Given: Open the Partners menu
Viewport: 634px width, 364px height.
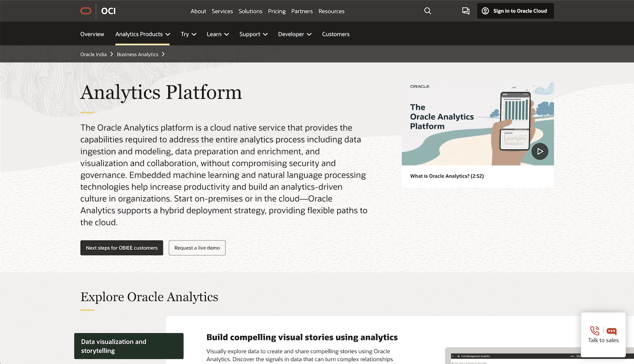Looking at the screenshot, I should [x=302, y=11].
